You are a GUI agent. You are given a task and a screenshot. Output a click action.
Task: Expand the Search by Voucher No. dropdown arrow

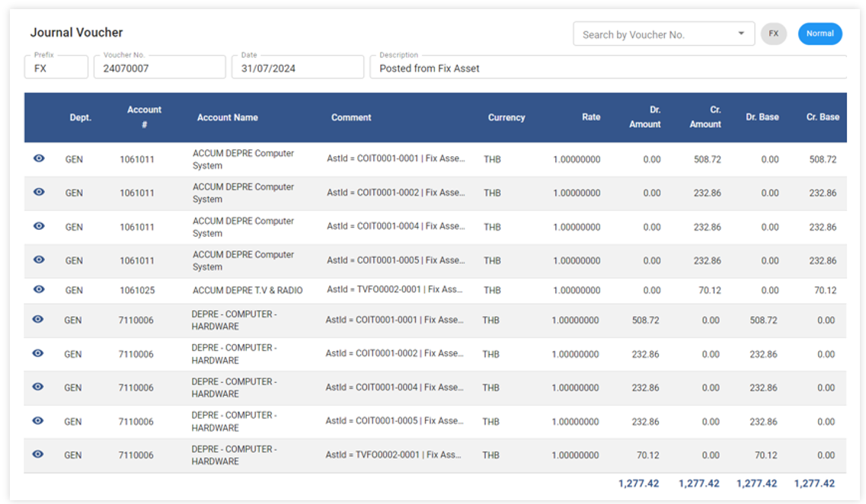point(741,34)
